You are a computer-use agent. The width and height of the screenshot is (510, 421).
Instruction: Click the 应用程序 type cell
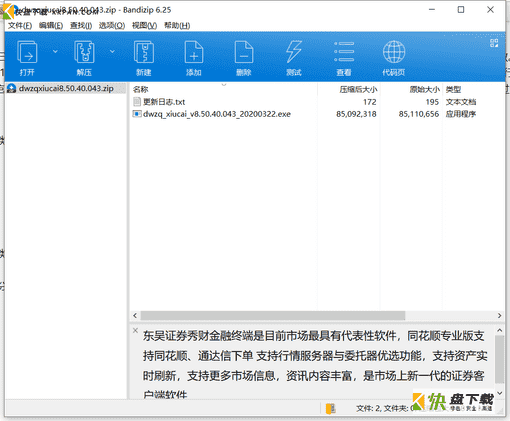(461, 114)
